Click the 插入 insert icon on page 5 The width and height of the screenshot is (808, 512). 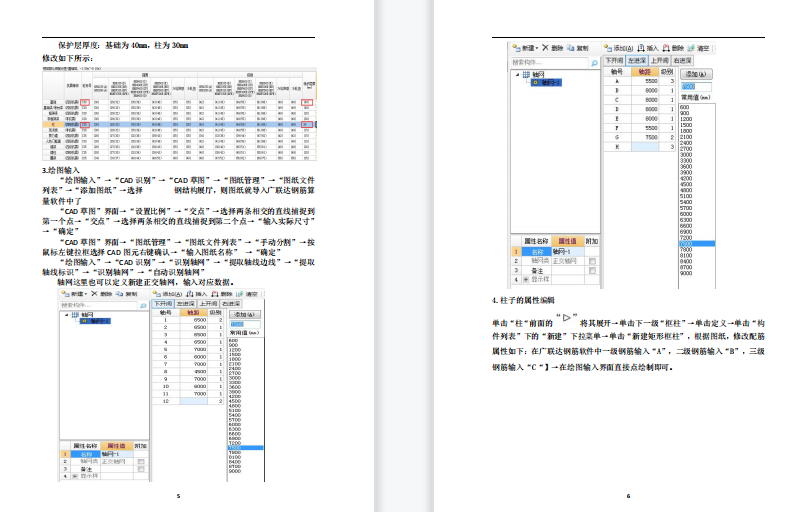(x=190, y=294)
